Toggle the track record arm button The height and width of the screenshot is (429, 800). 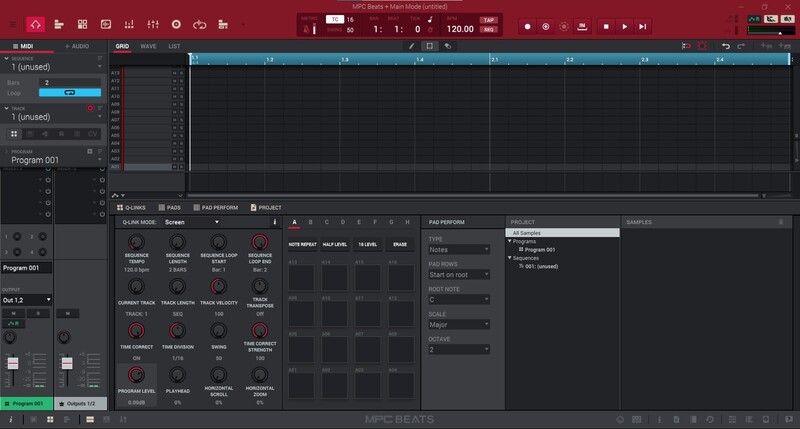coord(90,107)
